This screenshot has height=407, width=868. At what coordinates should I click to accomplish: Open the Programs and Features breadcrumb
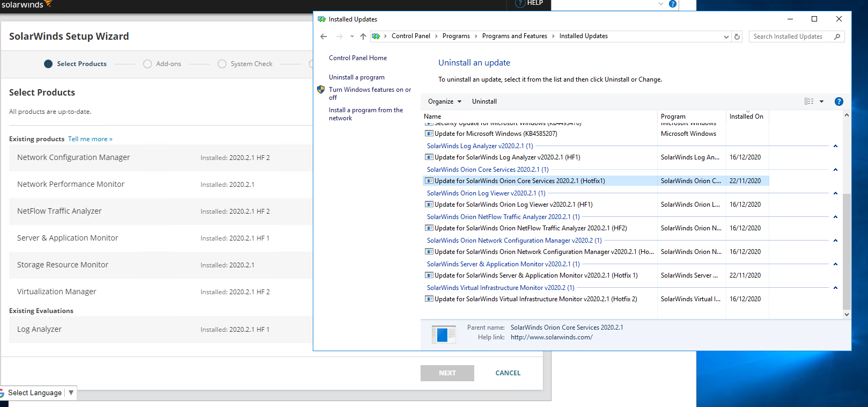[x=514, y=36]
